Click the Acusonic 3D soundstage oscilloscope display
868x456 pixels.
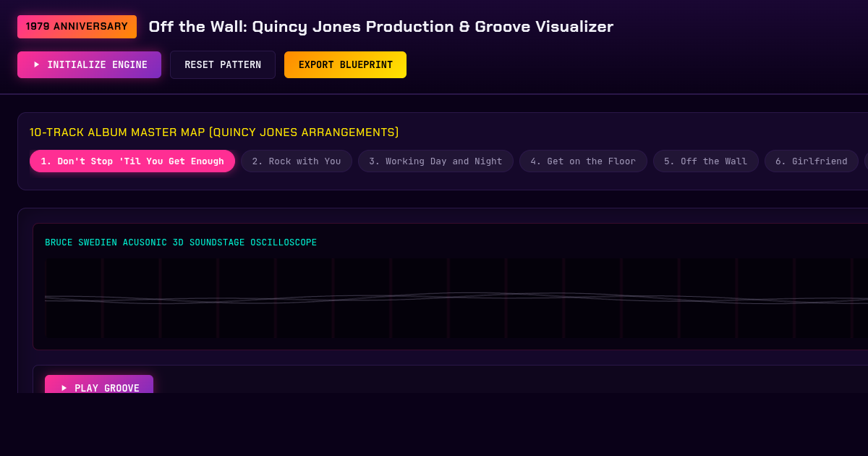(x=456, y=298)
